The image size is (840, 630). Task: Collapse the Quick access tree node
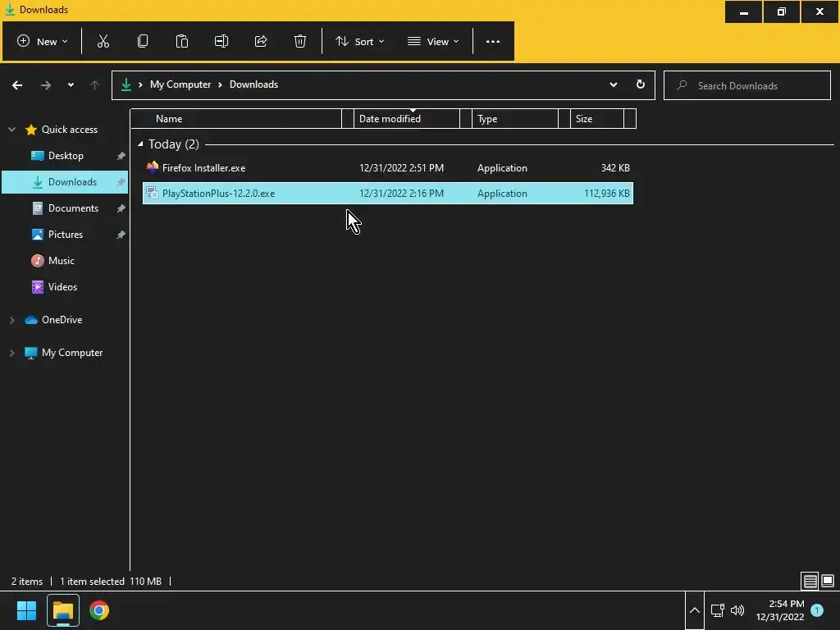(x=11, y=130)
